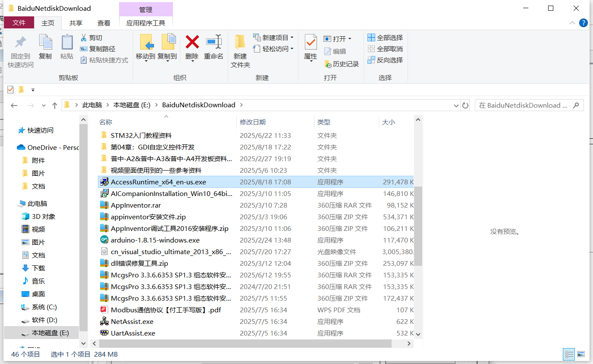This screenshot has height=364, width=593.
Task: Refresh the BaiduNetdiskDownload folder
Action: pos(465,105)
